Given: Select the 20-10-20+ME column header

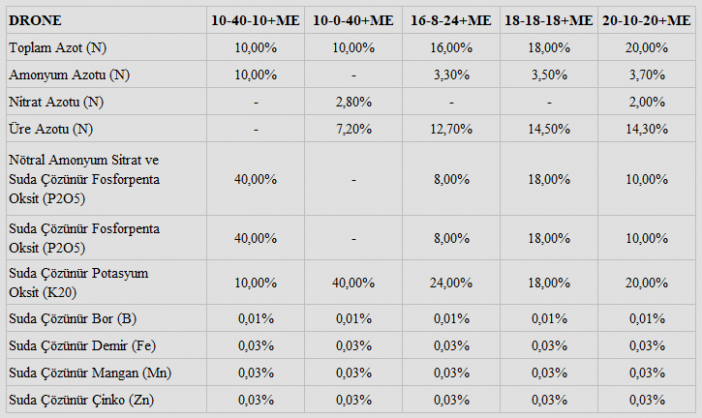Looking at the screenshot, I should point(647,20).
